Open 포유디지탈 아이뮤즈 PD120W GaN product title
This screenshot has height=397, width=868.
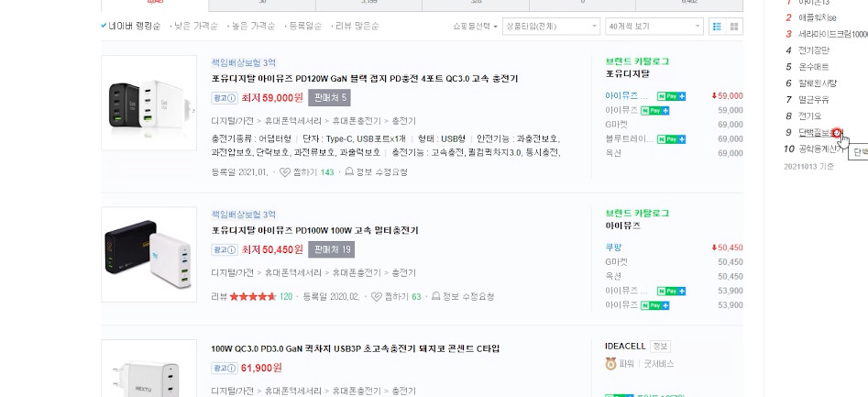[x=365, y=79]
